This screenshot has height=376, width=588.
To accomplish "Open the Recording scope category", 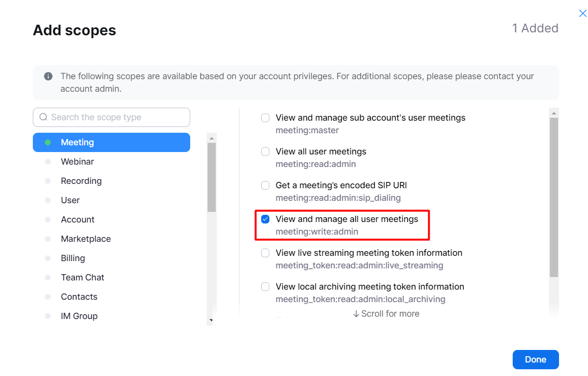I will click(x=112, y=181).
